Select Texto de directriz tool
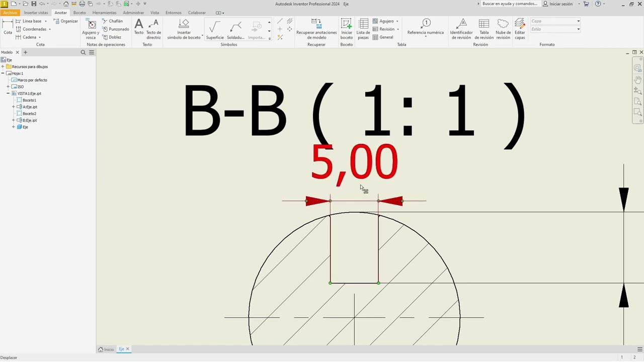 [153, 29]
